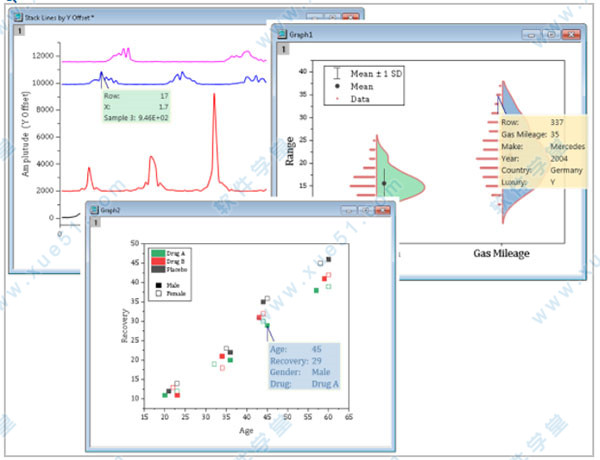This screenshot has width=600, height=460.
Task: Click the Graph2 title bar text
Action: (x=110, y=210)
